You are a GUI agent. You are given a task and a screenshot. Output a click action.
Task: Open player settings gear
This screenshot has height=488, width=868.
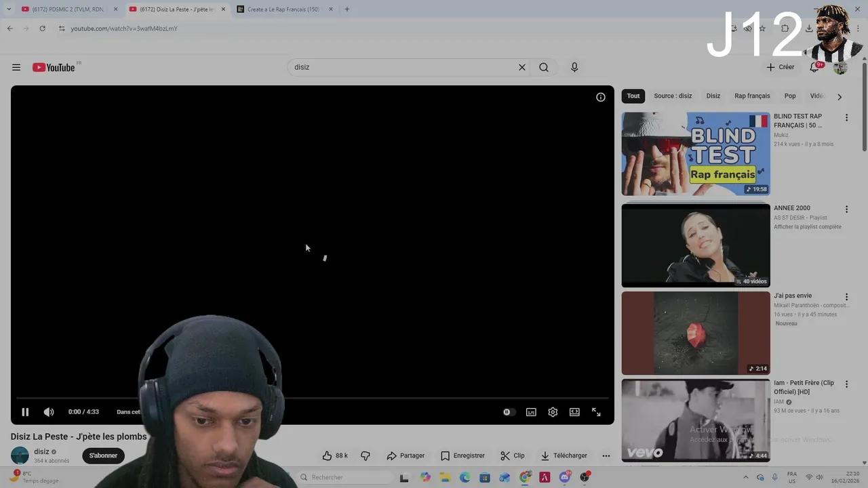[553, 412]
